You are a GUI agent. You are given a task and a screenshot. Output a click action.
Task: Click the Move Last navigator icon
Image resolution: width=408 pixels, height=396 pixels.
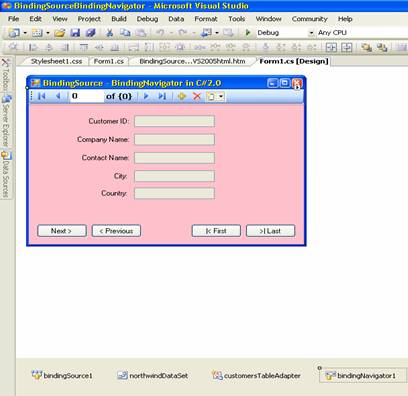pos(162,96)
